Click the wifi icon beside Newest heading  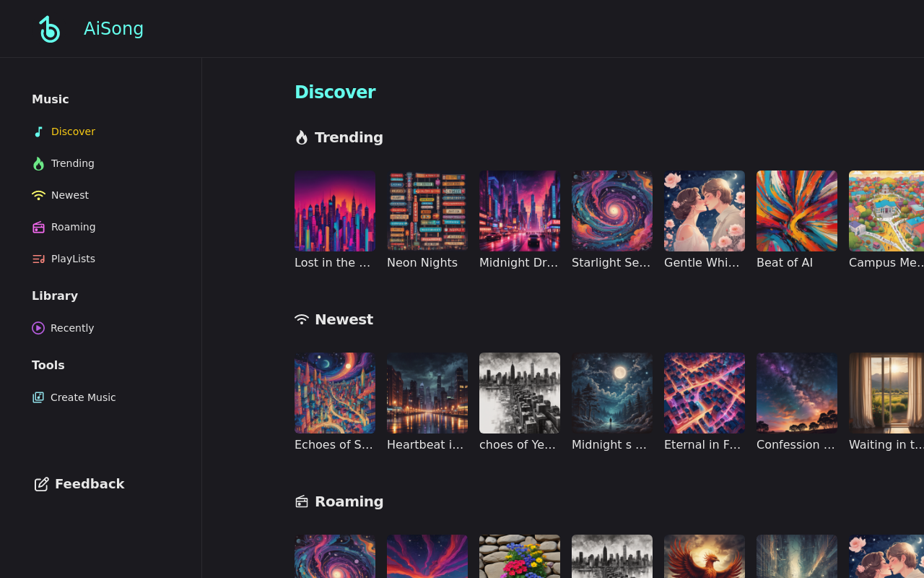[302, 319]
